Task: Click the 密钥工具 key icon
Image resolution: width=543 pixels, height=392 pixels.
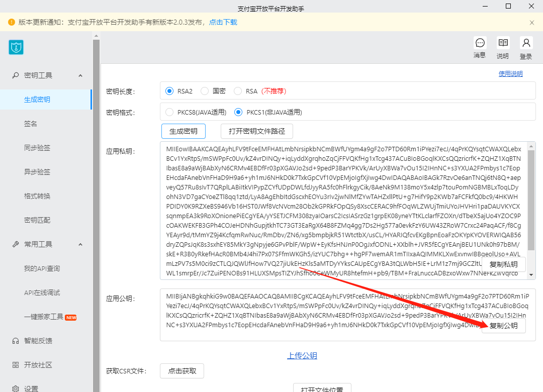Action: point(16,75)
